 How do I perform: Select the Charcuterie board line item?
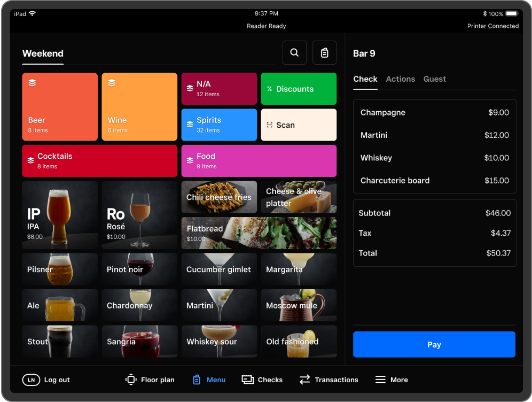click(x=434, y=181)
